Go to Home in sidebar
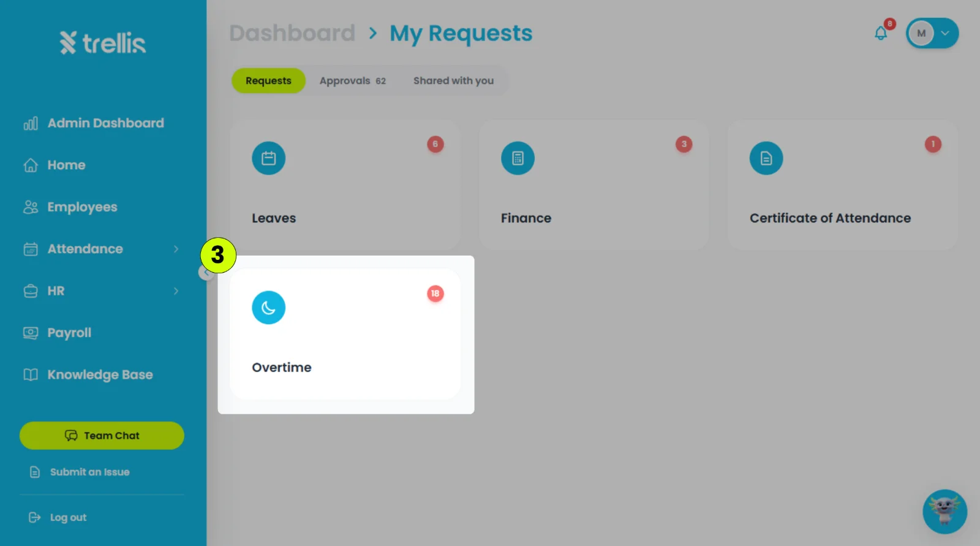The height and width of the screenshot is (546, 980). (66, 165)
